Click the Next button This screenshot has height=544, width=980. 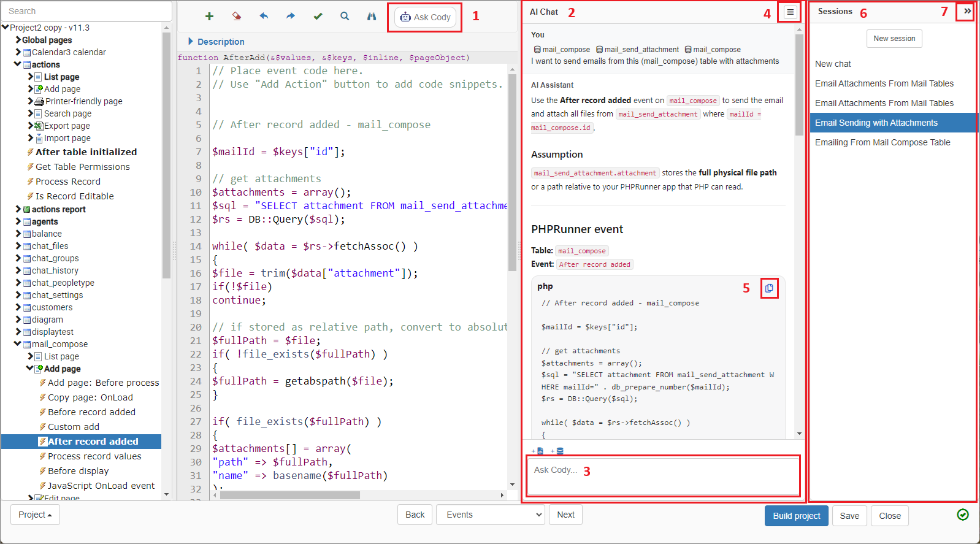pos(565,515)
